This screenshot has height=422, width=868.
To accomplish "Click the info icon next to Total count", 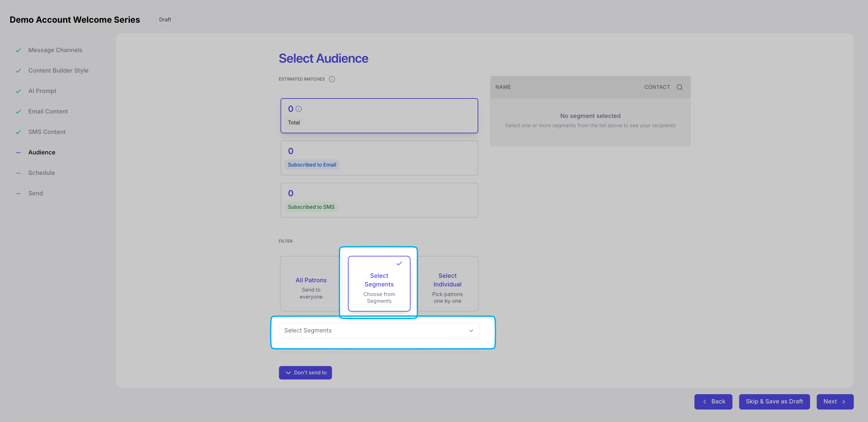I will (299, 109).
